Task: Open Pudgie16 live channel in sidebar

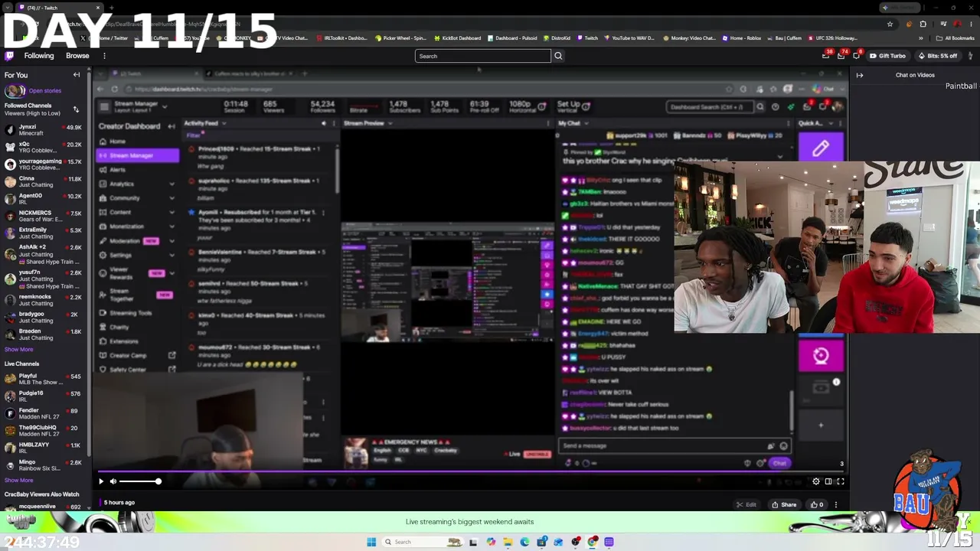Action: pyautogui.click(x=43, y=396)
